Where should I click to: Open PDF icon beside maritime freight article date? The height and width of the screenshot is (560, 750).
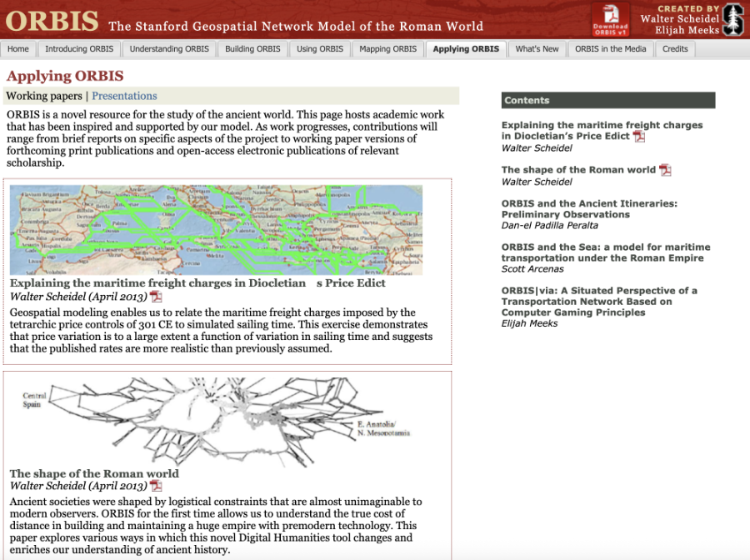[156, 297]
